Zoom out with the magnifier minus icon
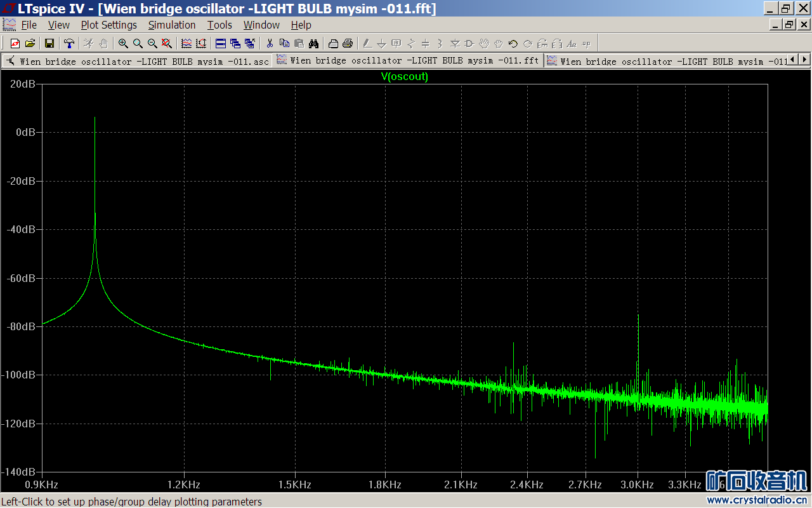812x508 pixels. [x=152, y=43]
